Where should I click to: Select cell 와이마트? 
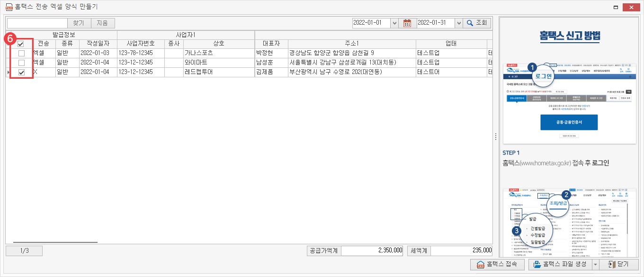pos(219,63)
